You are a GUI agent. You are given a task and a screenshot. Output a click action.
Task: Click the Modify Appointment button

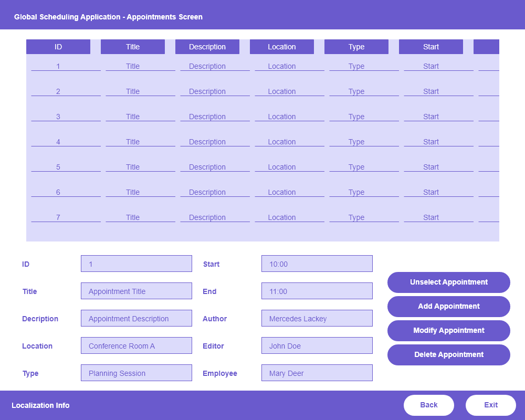coord(448,331)
